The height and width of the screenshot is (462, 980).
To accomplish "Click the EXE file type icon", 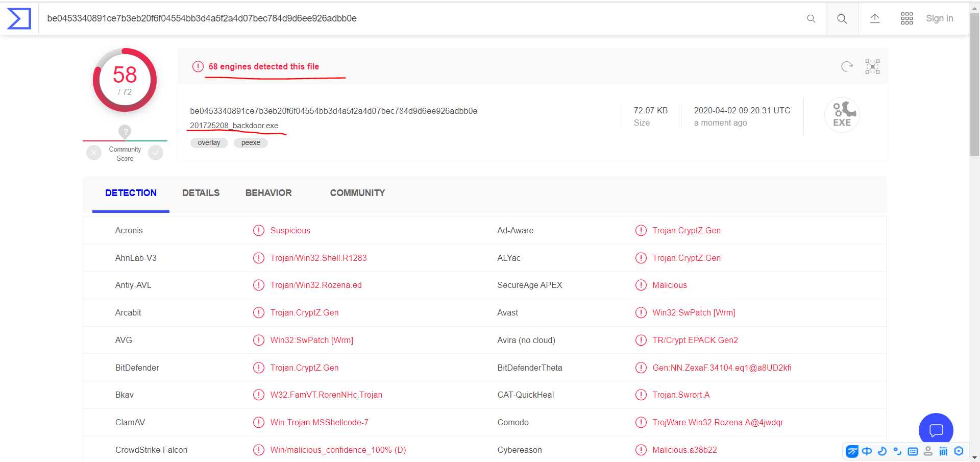I will [x=842, y=115].
